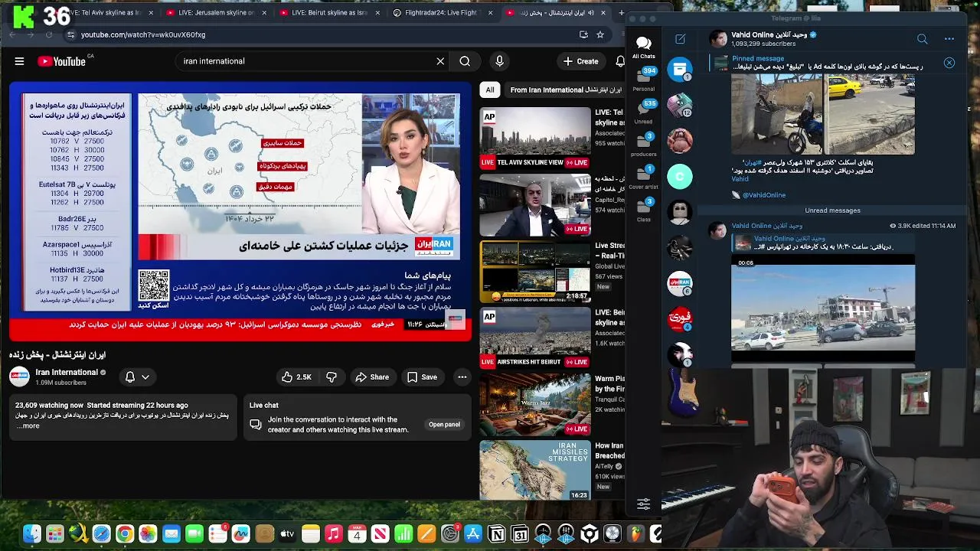Open Warm Jazz fireplace thumbnail
Screen dimensions: 980x551
coord(535,404)
